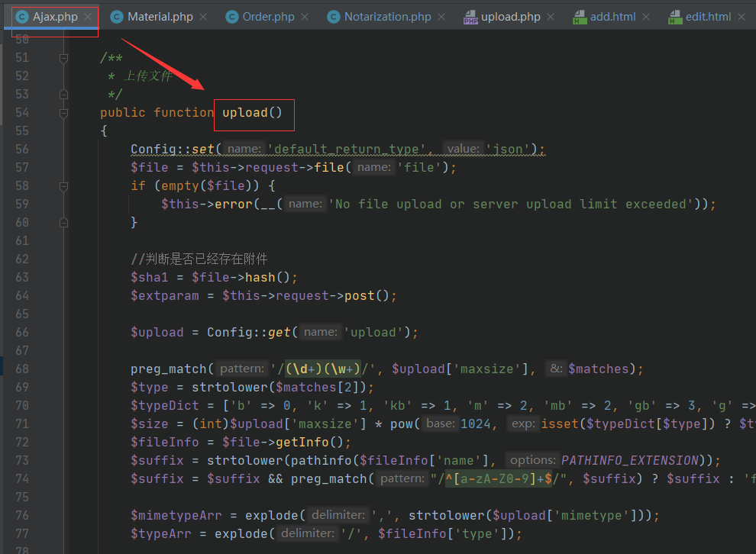Close the upload.php tab
Image resolution: width=756 pixels, height=554 pixels.
[x=551, y=17]
